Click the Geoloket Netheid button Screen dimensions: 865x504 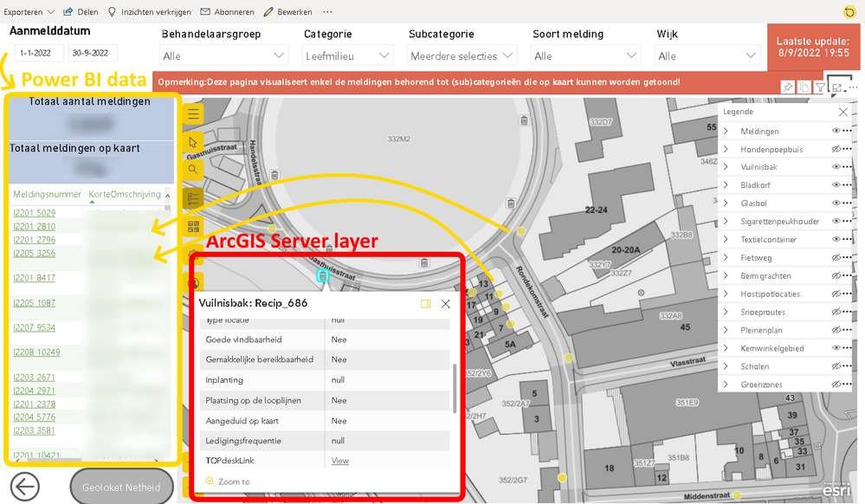tap(121, 488)
